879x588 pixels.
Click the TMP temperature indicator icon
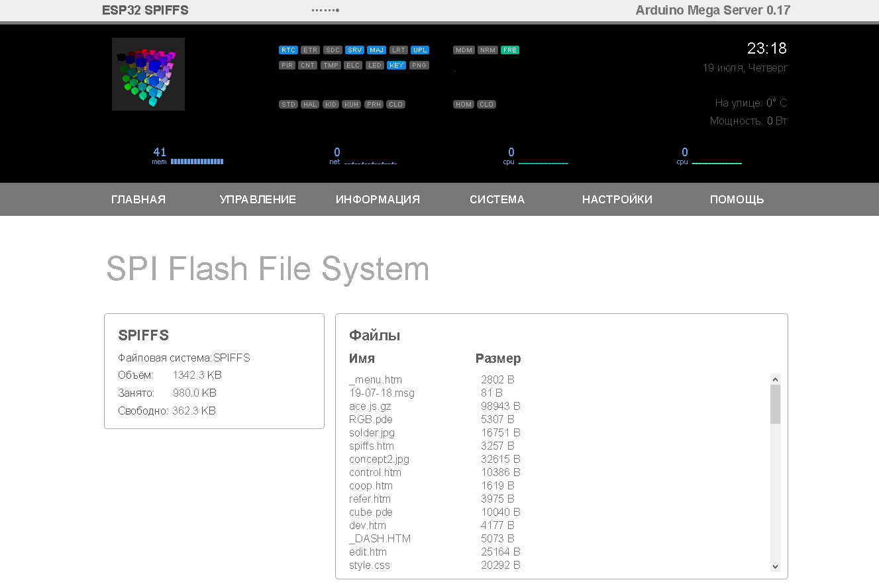point(331,65)
